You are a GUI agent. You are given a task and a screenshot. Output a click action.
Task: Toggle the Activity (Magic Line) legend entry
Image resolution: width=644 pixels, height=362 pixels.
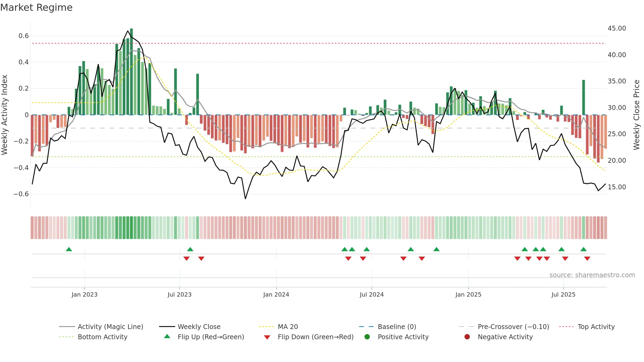click(x=101, y=327)
